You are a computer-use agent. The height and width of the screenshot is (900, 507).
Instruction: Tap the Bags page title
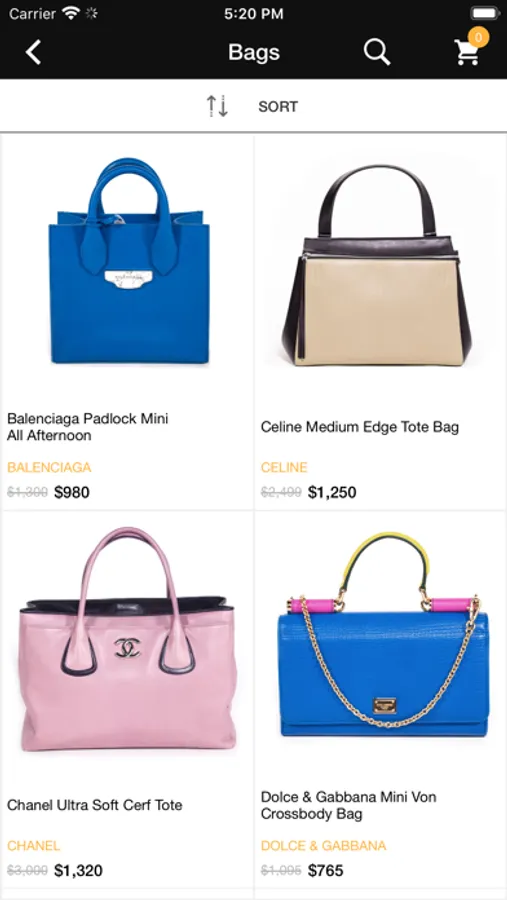[x=254, y=52]
